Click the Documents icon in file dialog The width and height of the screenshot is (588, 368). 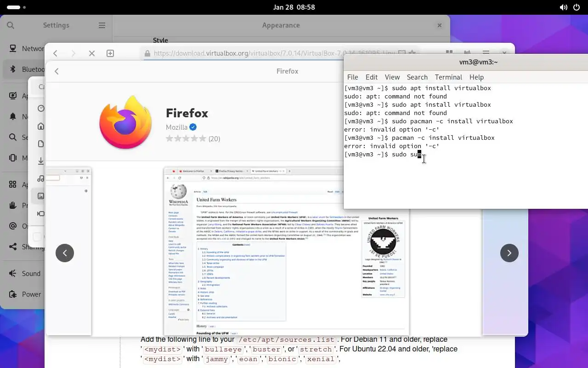pyautogui.click(x=41, y=144)
